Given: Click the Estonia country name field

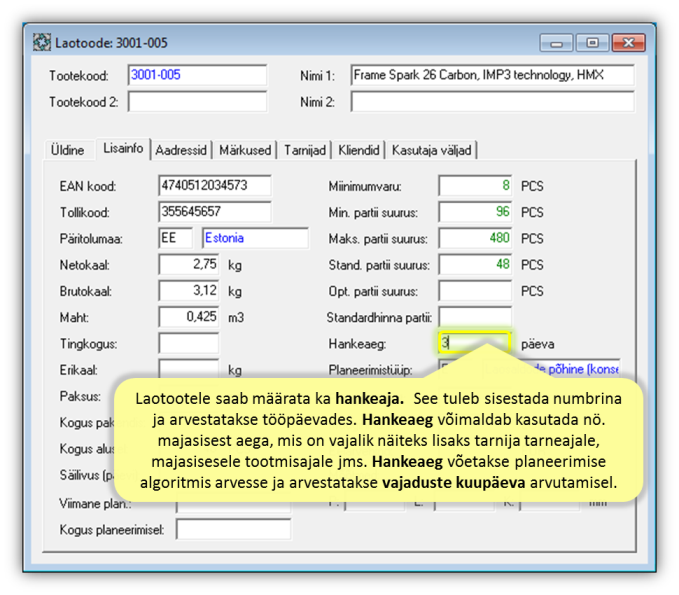Looking at the screenshot, I should coord(255,238).
